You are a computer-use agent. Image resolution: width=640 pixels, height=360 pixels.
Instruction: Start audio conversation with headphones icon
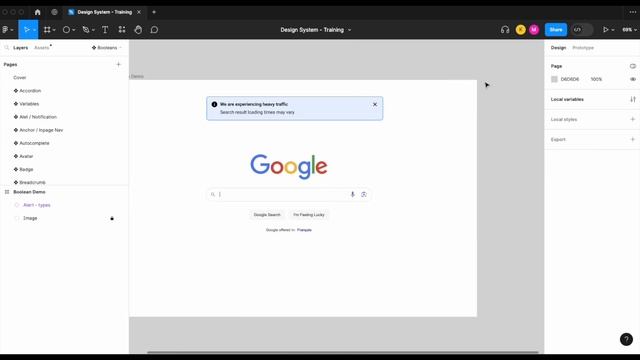(505, 30)
